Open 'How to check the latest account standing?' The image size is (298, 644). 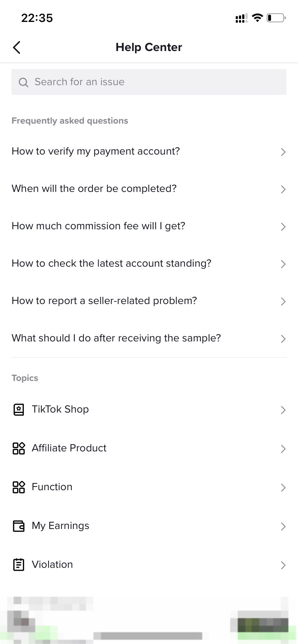112,263
